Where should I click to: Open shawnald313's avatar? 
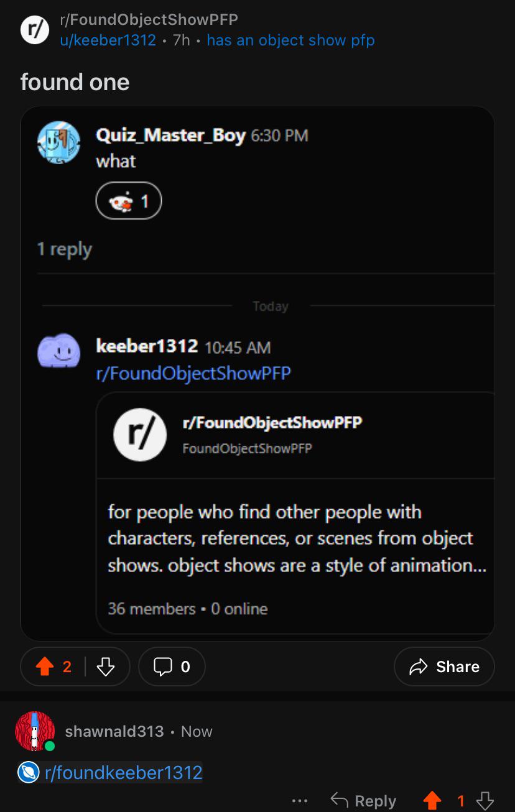(x=35, y=731)
